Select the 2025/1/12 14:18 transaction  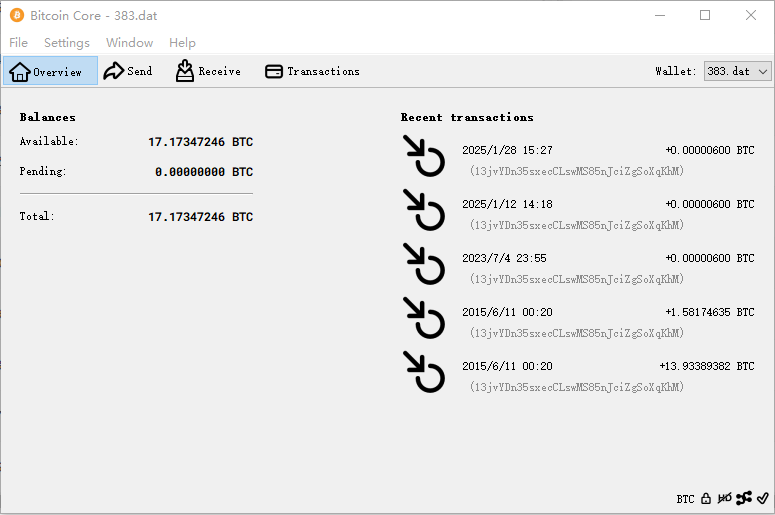578,214
